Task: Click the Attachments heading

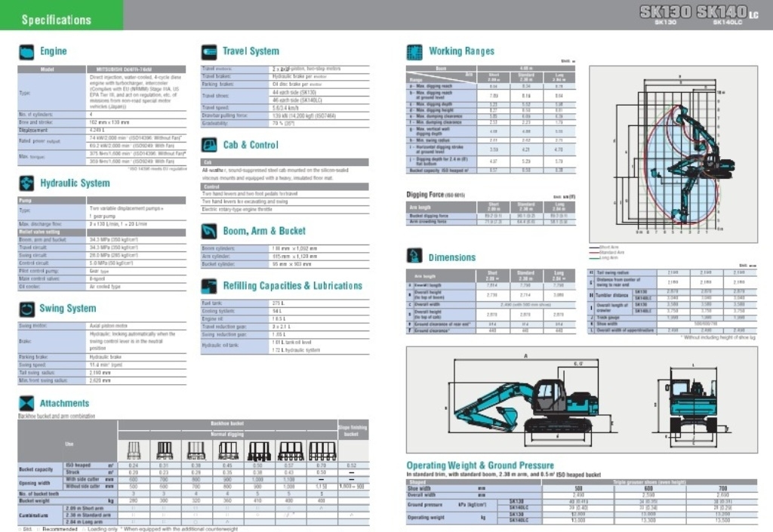Action: (x=65, y=403)
